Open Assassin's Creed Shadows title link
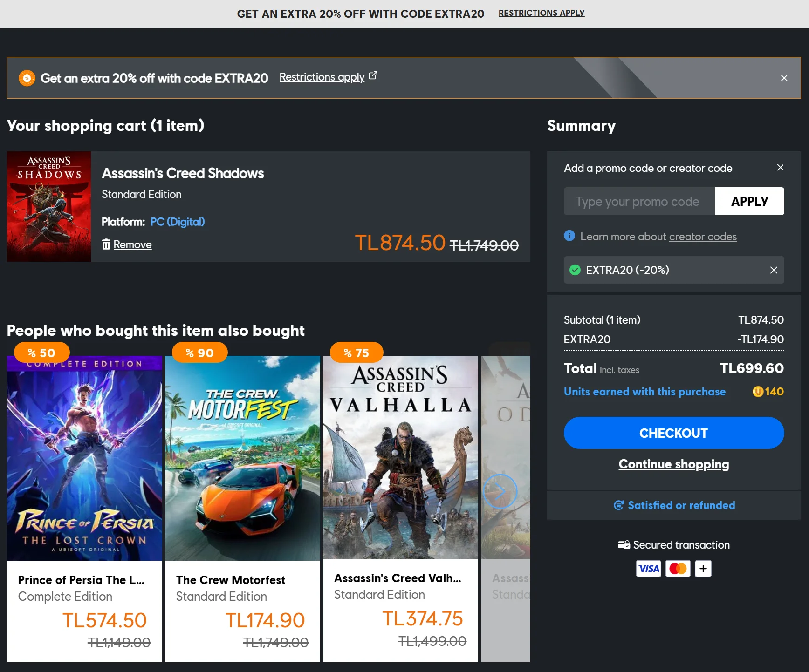809x672 pixels. [x=183, y=173]
